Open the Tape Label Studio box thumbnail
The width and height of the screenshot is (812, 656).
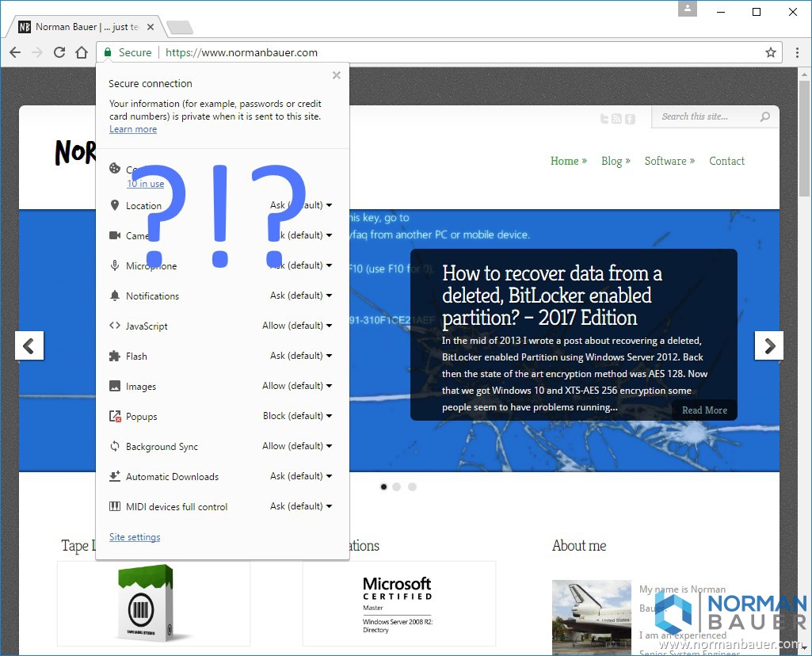153,604
